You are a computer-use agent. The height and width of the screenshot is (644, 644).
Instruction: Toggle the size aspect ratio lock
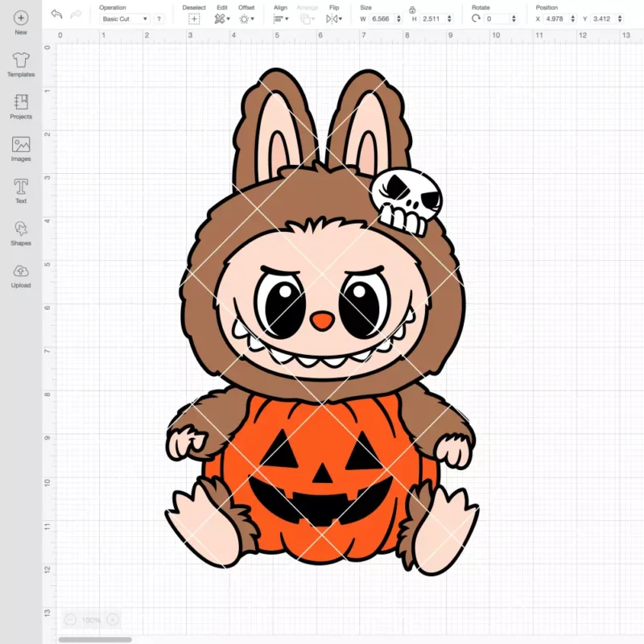pos(412,10)
